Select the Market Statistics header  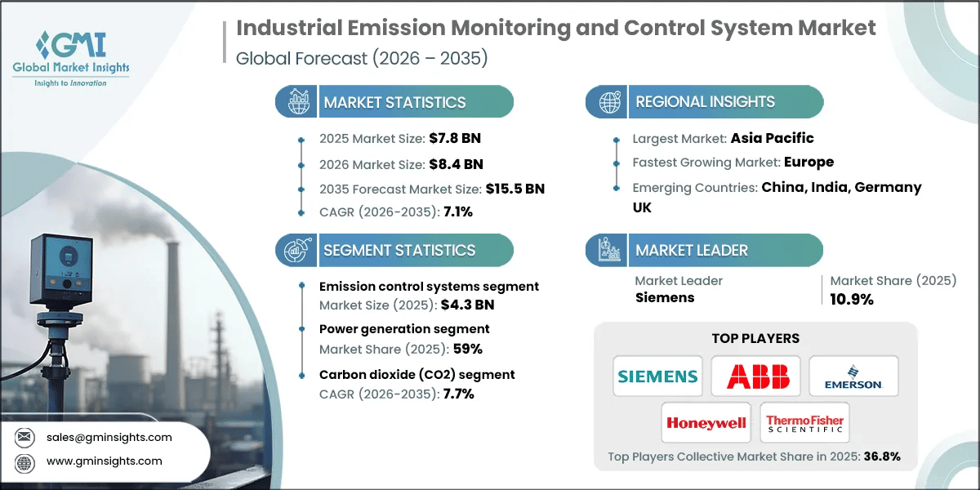(x=394, y=102)
